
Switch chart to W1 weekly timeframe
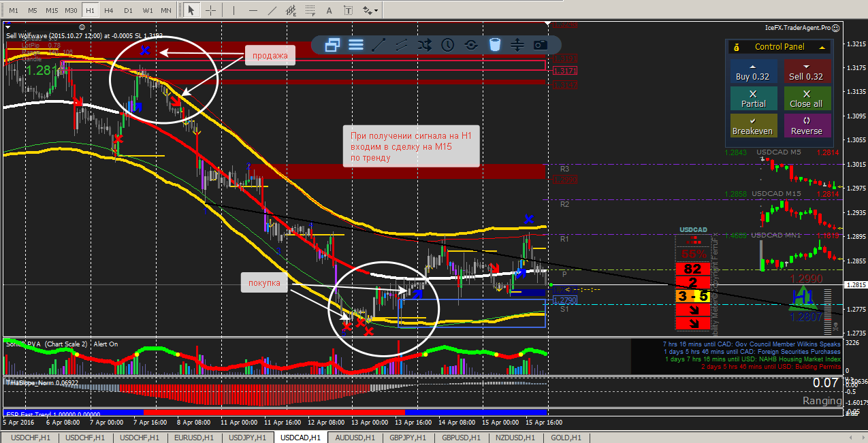(148, 10)
